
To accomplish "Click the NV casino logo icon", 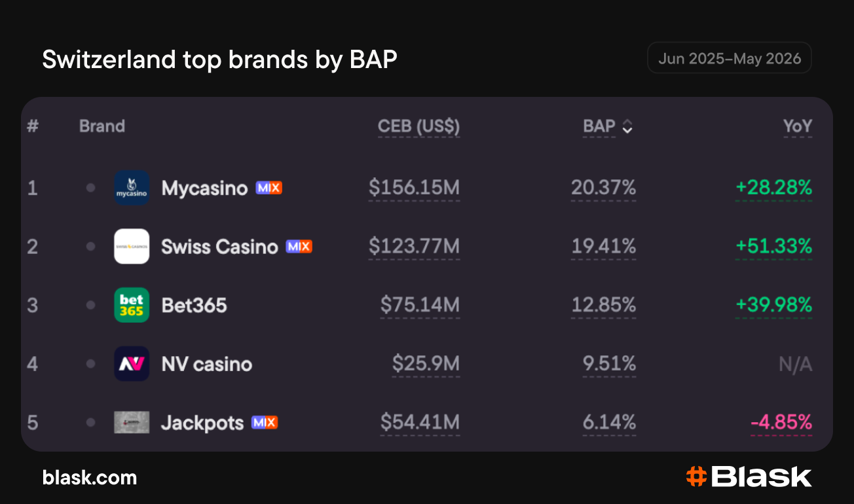I will [132, 364].
